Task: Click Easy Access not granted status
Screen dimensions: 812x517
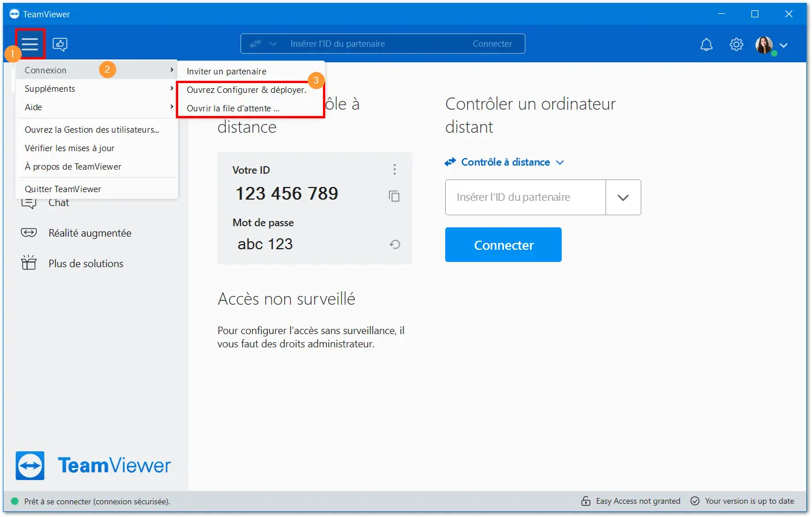Action: point(638,501)
